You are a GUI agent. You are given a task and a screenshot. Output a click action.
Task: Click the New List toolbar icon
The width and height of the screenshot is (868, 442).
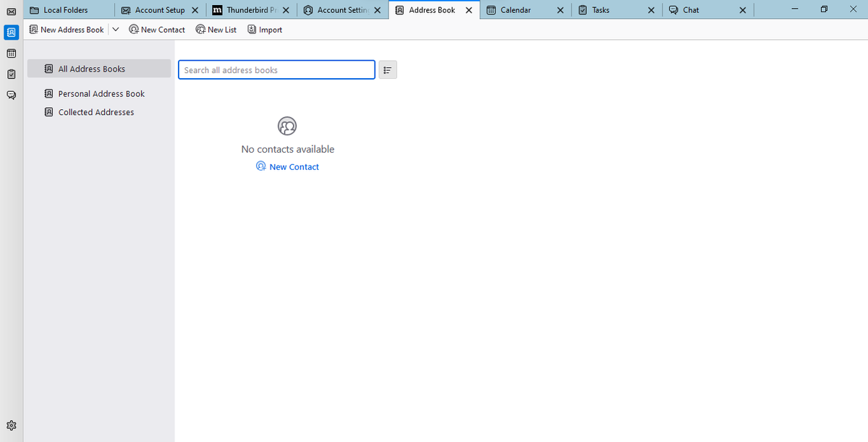216,30
